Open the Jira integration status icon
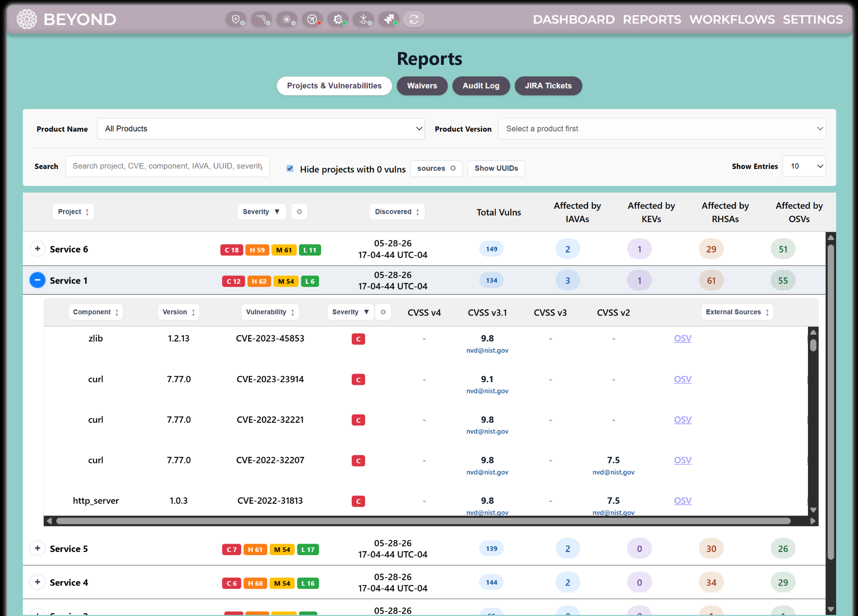Screen dimensions: 858x616 point(388,19)
